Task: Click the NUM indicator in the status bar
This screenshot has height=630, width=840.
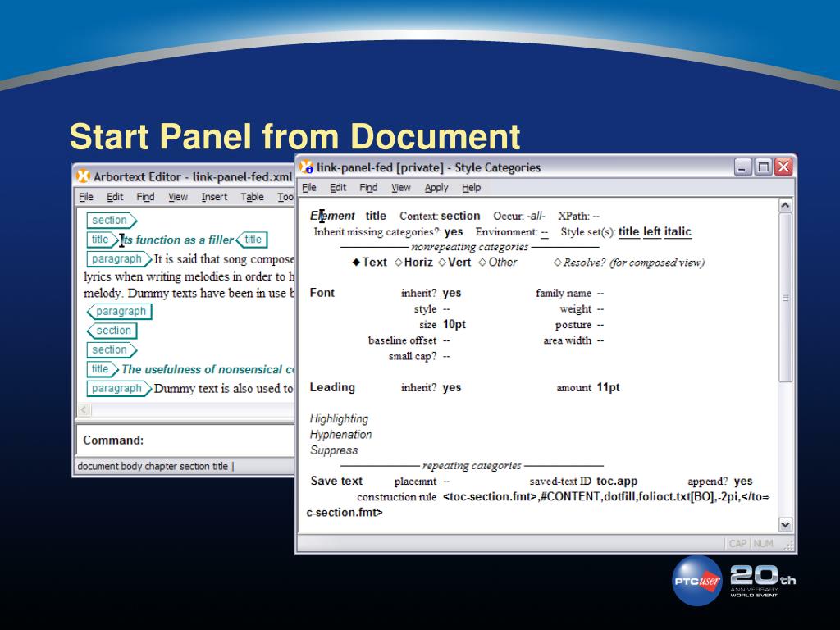Action: tap(764, 544)
